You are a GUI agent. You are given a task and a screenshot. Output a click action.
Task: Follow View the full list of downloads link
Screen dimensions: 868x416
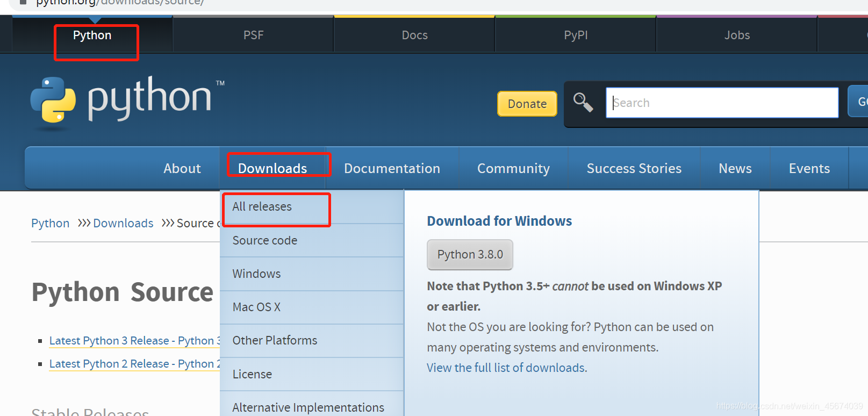click(x=507, y=368)
